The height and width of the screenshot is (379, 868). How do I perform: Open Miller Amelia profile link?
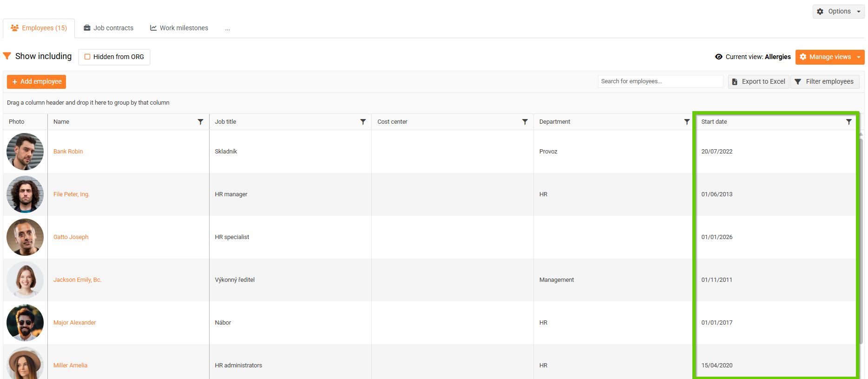point(70,366)
